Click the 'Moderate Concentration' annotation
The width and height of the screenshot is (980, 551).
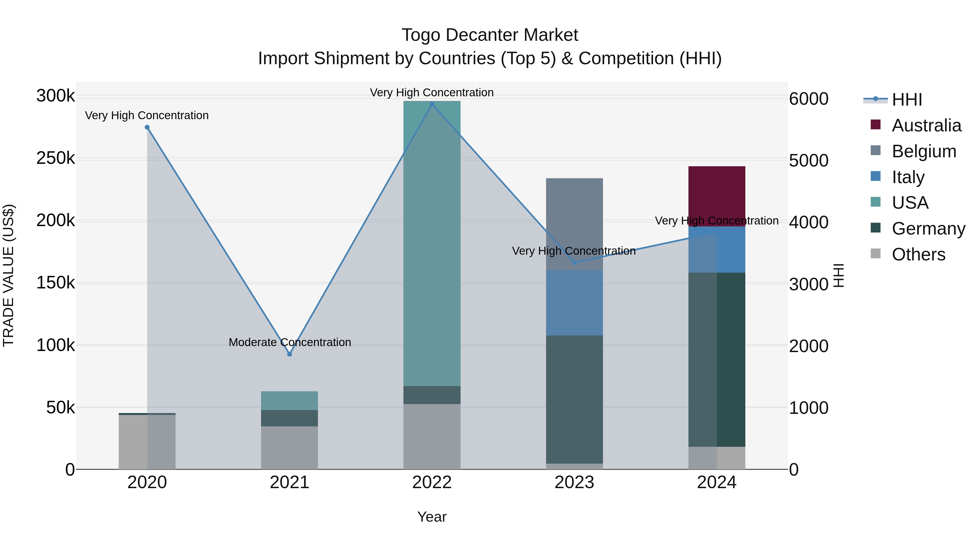click(x=290, y=342)
